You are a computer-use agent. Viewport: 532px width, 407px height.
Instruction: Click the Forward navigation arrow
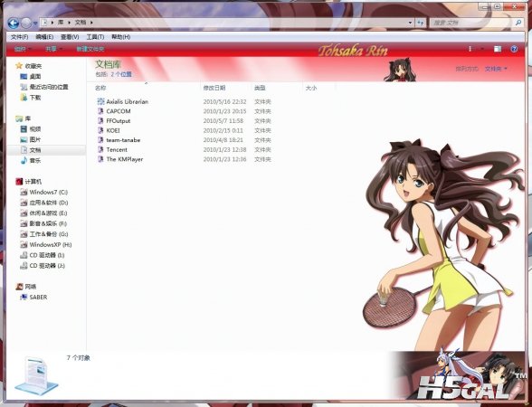[26, 24]
